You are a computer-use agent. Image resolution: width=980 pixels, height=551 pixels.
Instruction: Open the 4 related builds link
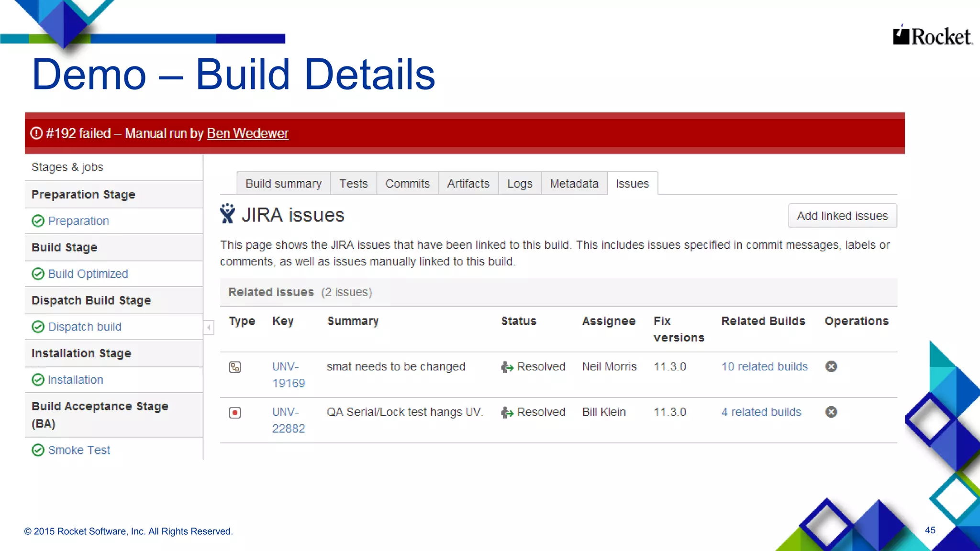point(761,412)
